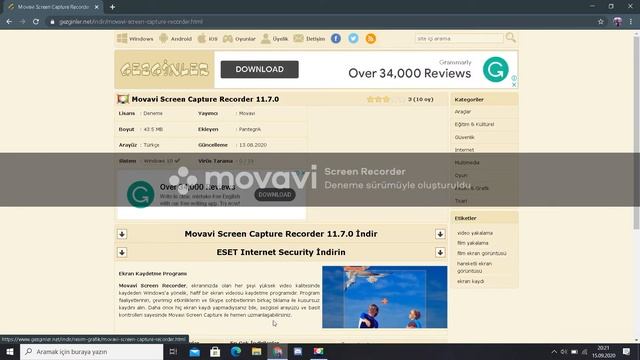
Task: Open the orange RSS feed icon
Action: pos(371,39)
